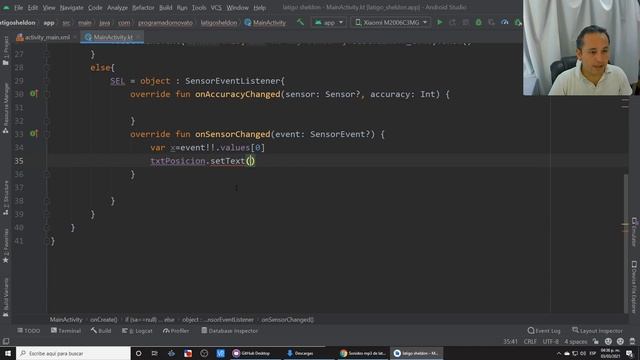Open the Device File Explorer side panel

click(634, 287)
